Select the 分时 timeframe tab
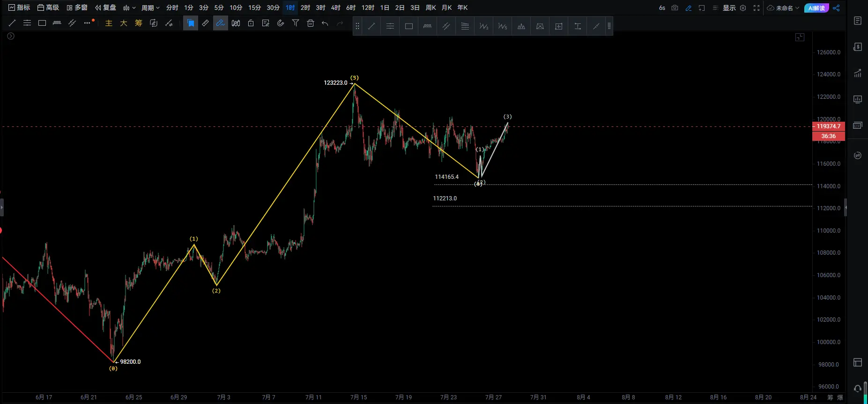Screen dimensions: 868x404 coord(172,7)
